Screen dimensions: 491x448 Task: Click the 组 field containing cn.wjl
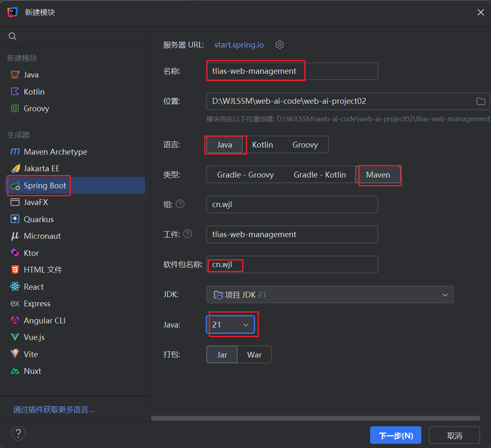pos(292,205)
